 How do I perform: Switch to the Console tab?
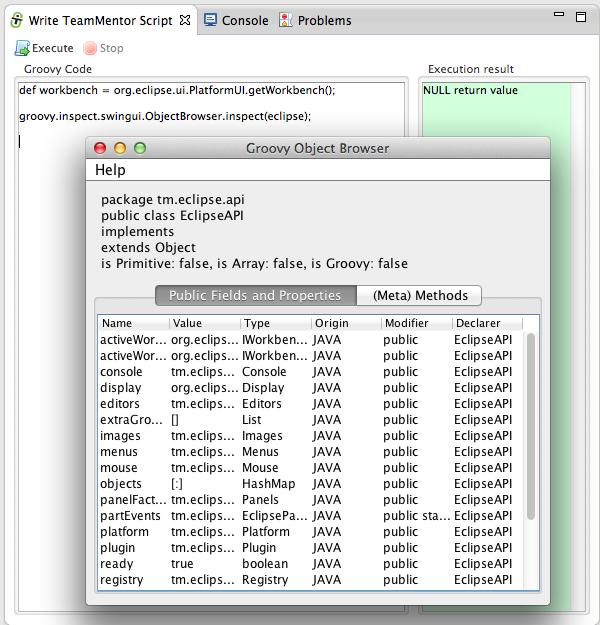236,20
